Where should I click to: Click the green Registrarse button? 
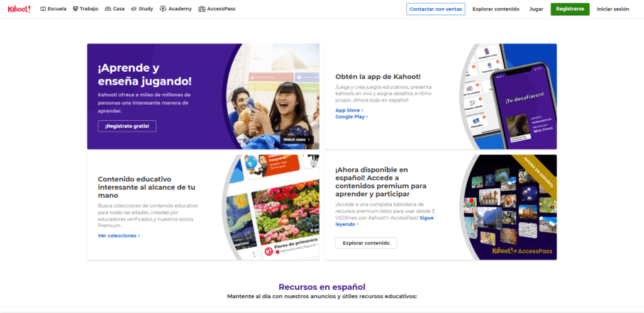coord(570,9)
